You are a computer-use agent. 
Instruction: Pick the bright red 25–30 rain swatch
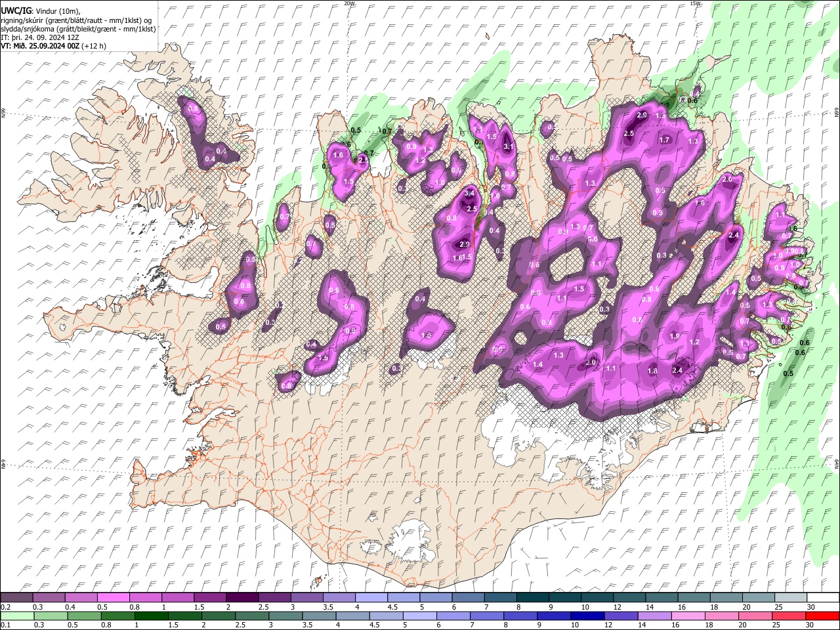point(822,616)
